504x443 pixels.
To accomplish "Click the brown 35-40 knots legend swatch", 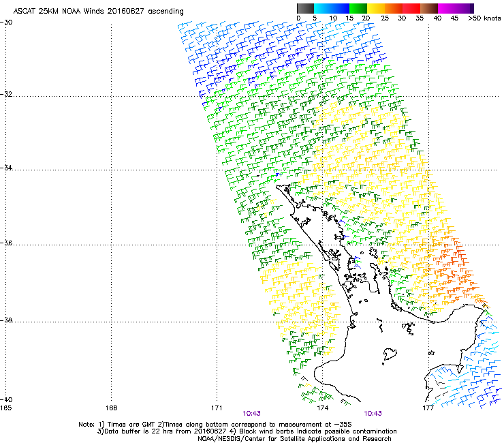I will point(429,8).
